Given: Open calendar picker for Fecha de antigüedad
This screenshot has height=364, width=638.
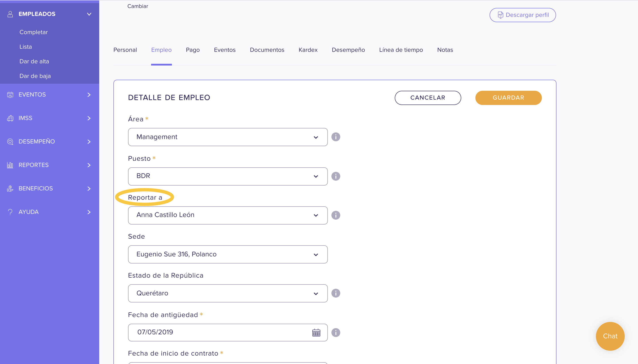Looking at the screenshot, I should point(316,333).
